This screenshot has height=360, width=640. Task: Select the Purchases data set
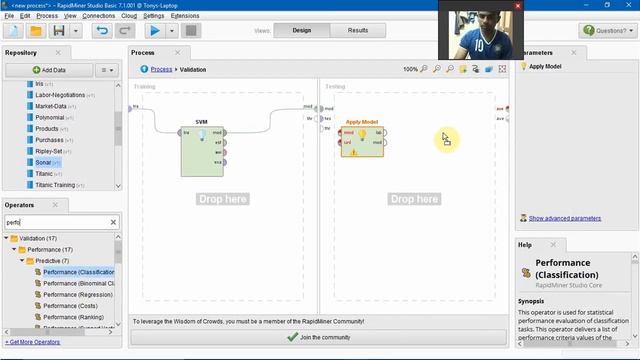pyautogui.click(x=49, y=140)
